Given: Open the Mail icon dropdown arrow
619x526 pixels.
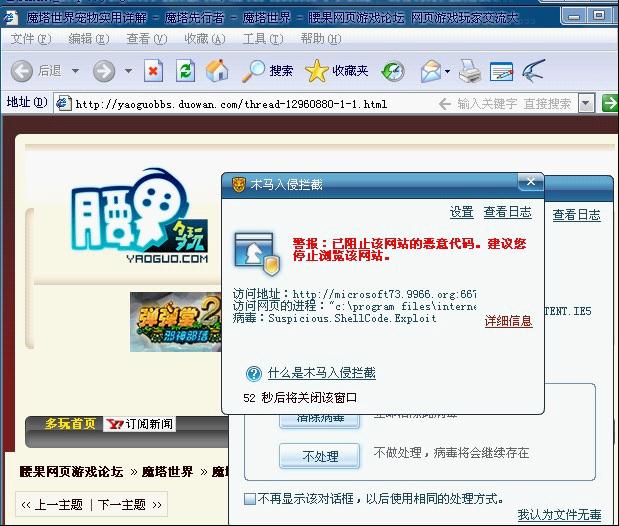Looking at the screenshot, I should pyautogui.click(x=448, y=71).
